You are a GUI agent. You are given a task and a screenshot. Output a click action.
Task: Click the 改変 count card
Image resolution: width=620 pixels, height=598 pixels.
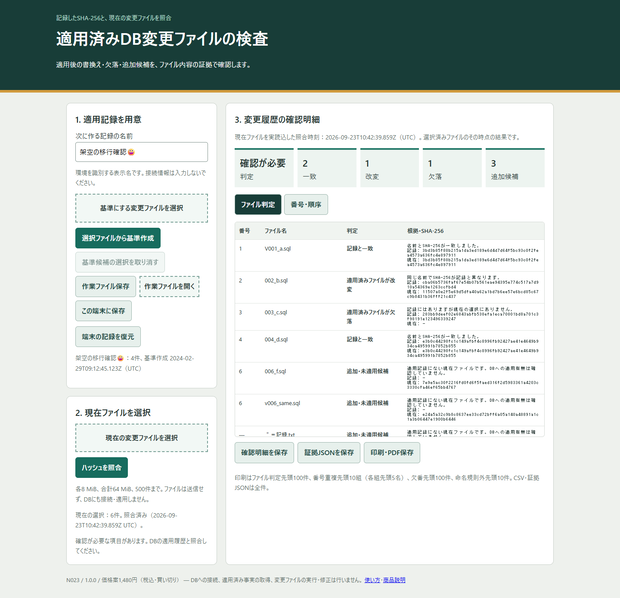click(389, 168)
